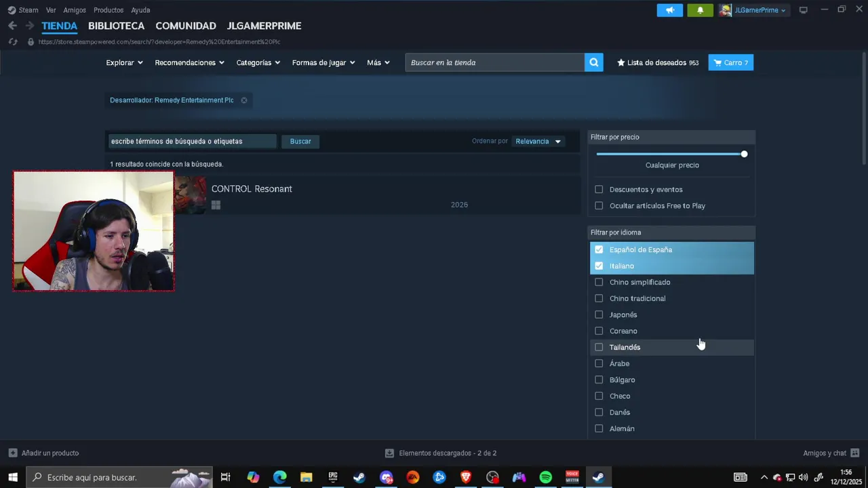Open the Productos menu
Screen dimensions: 868x488
(x=108, y=10)
